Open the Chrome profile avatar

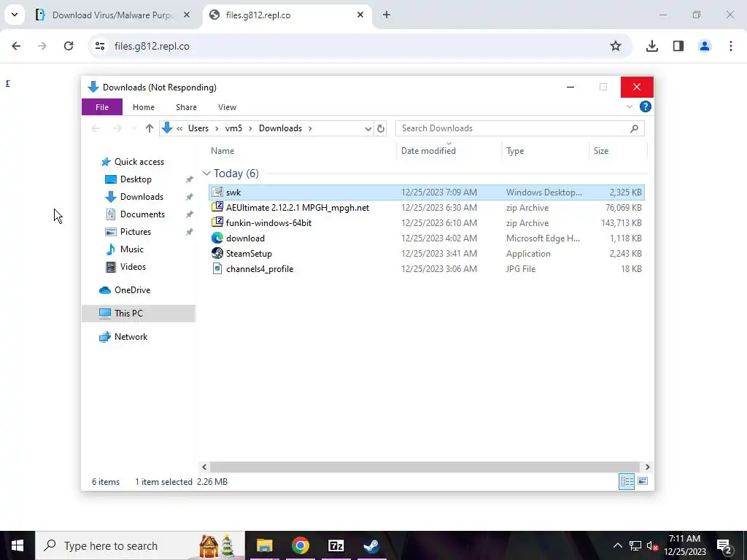704,46
